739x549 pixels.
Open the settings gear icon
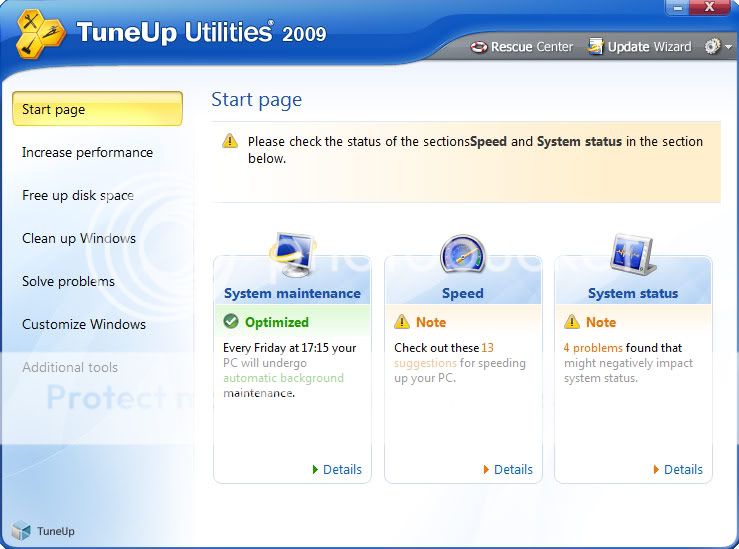pos(712,46)
